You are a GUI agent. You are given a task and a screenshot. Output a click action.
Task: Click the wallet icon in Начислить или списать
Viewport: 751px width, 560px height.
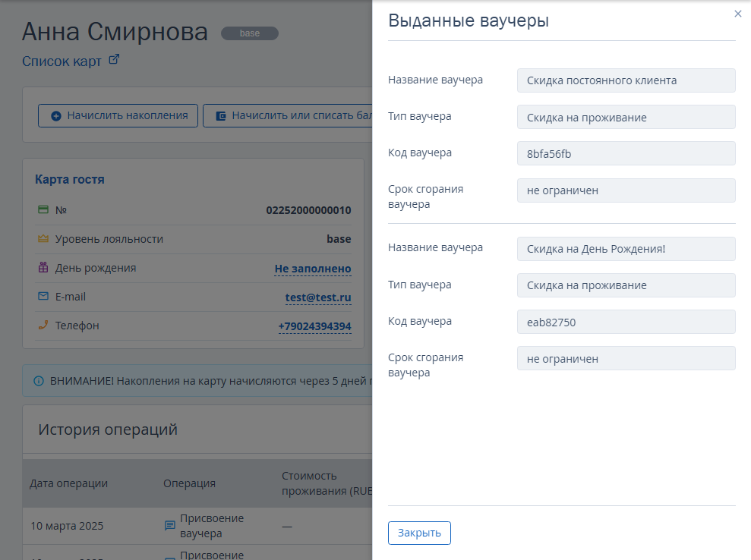pyautogui.click(x=221, y=116)
